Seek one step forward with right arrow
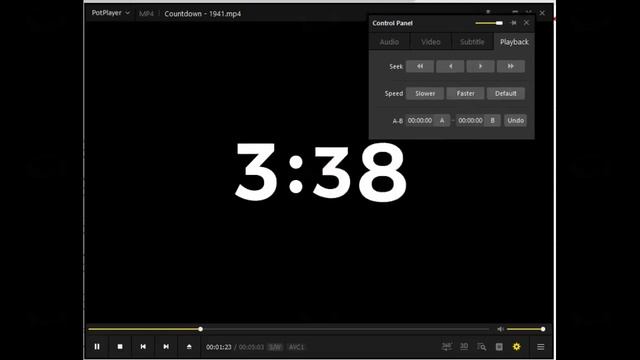 pyautogui.click(x=480, y=66)
